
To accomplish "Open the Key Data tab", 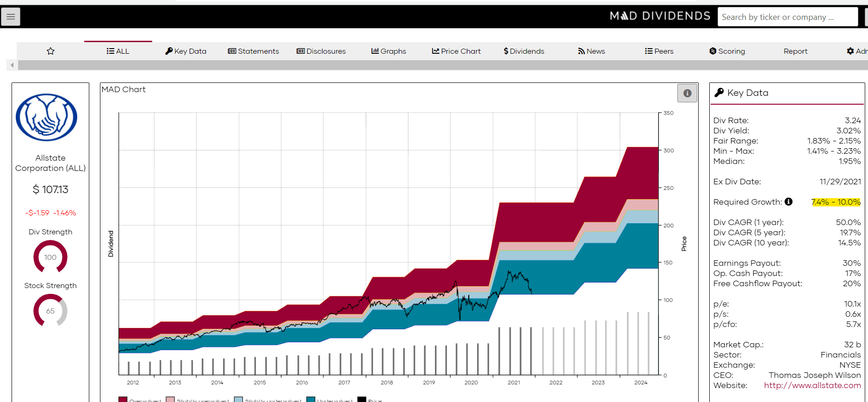I will 186,51.
